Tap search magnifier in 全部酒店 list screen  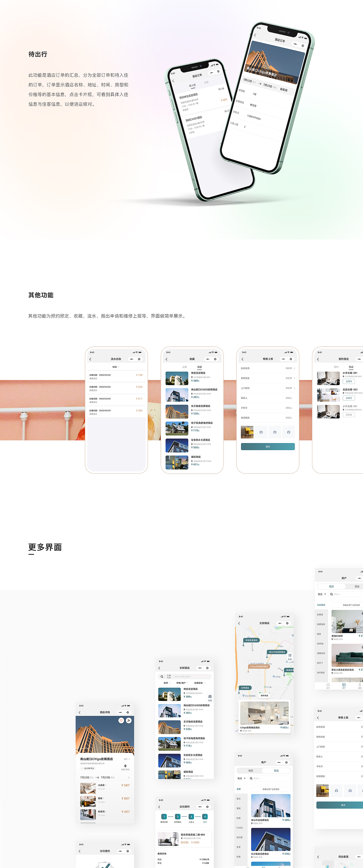pos(162,677)
